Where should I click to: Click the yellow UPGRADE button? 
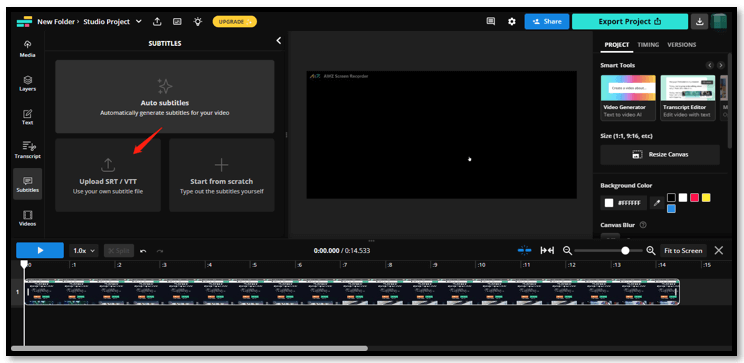(x=234, y=21)
